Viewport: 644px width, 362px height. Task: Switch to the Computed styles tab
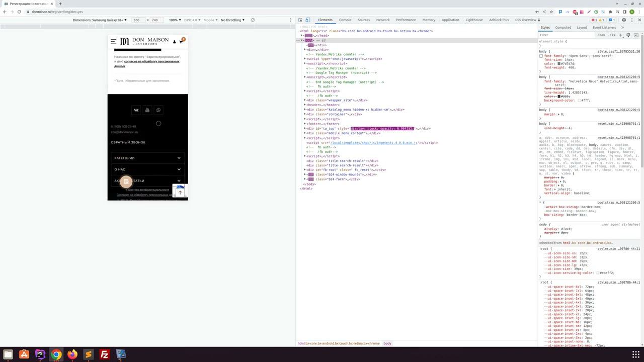563,28
